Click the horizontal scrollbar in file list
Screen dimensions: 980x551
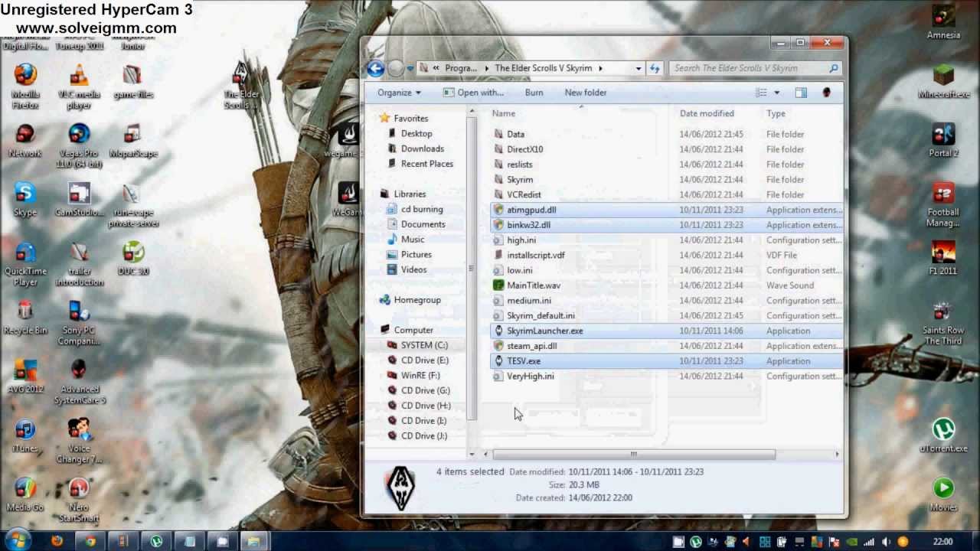coord(634,455)
